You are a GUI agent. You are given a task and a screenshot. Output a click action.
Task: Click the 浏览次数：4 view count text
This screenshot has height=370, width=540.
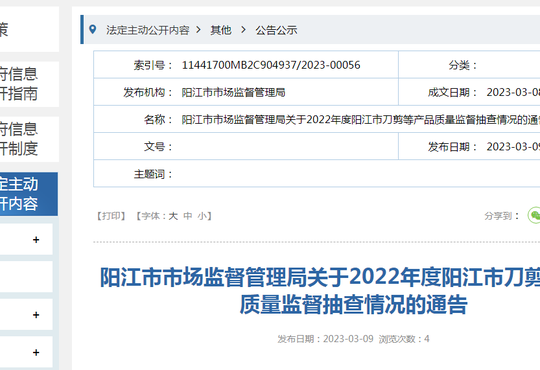click(x=404, y=339)
